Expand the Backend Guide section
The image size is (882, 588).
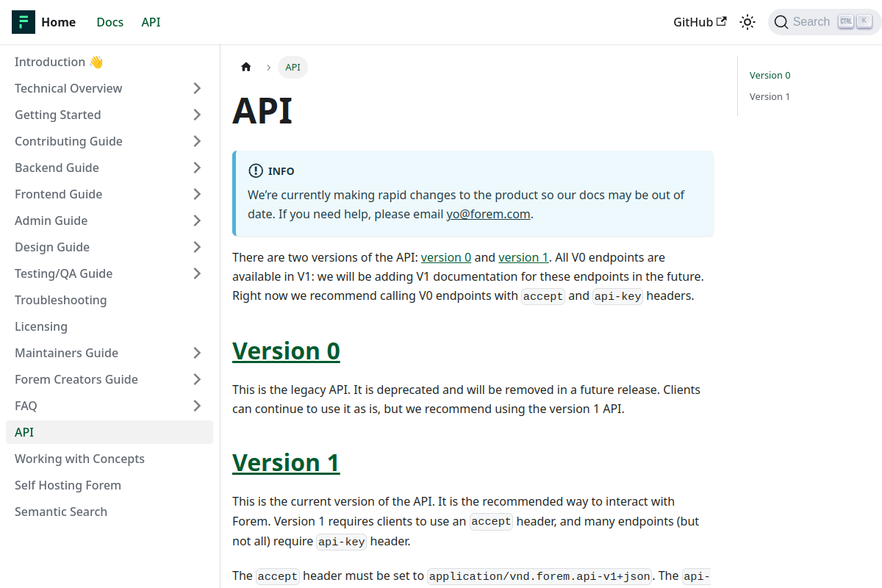(x=197, y=168)
